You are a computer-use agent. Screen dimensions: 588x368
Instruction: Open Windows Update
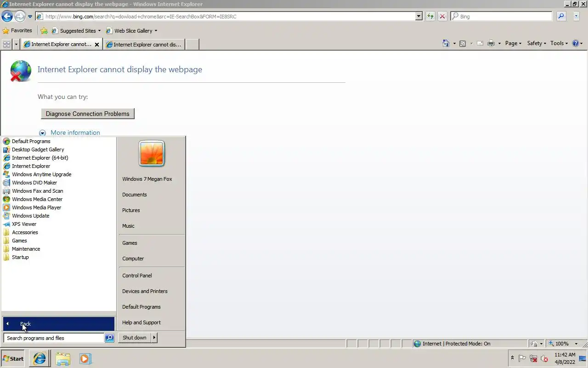click(30, 216)
